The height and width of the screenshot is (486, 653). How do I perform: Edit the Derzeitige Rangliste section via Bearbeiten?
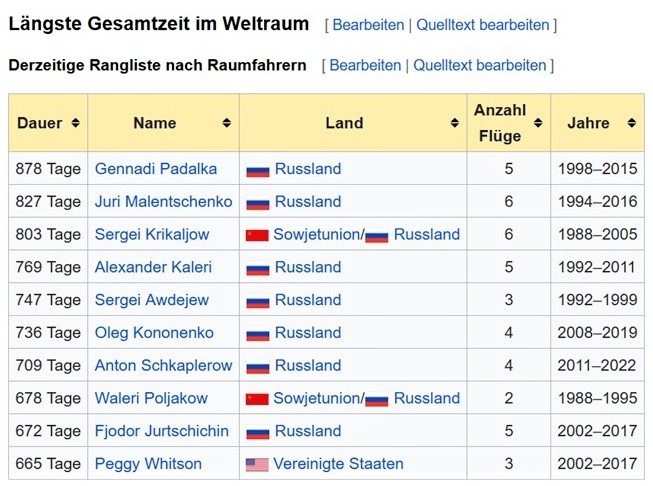click(x=365, y=66)
